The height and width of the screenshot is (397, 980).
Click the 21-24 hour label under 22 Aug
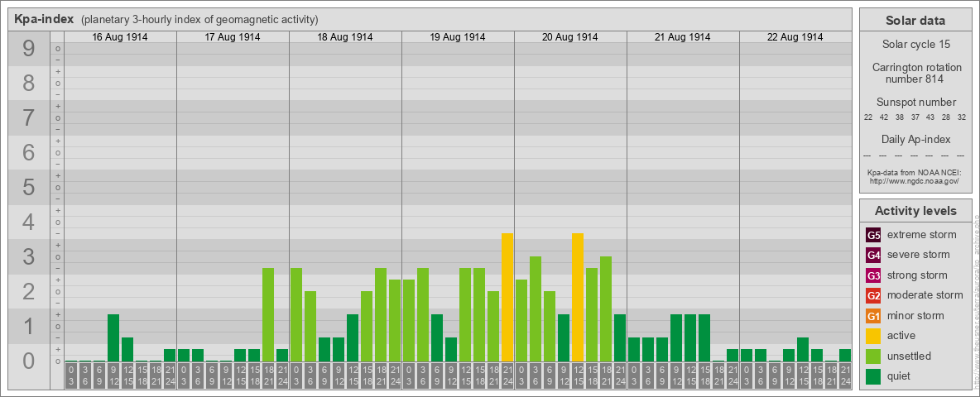[845, 375]
